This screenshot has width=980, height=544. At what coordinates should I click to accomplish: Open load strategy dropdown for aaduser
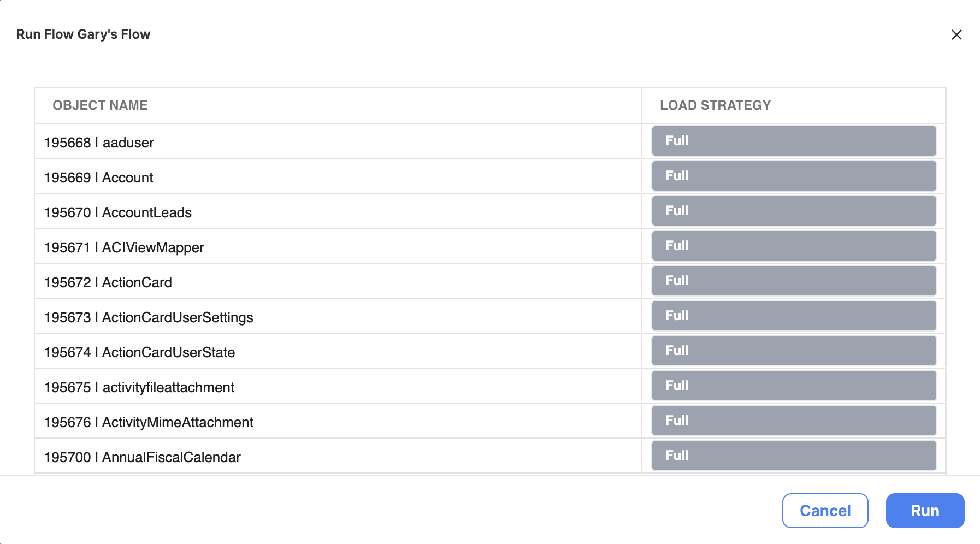point(794,141)
